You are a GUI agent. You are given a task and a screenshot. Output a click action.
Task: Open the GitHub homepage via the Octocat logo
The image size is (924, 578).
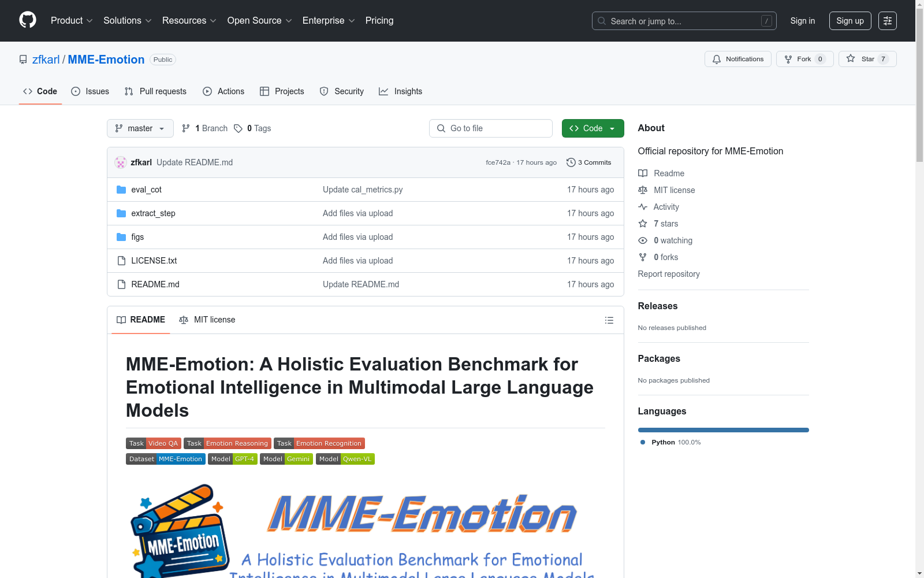[28, 20]
